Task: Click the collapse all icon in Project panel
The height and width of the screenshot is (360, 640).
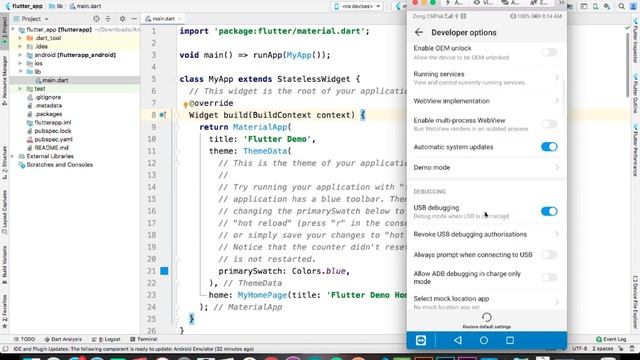Action: pyautogui.click(x=108, y=19)
